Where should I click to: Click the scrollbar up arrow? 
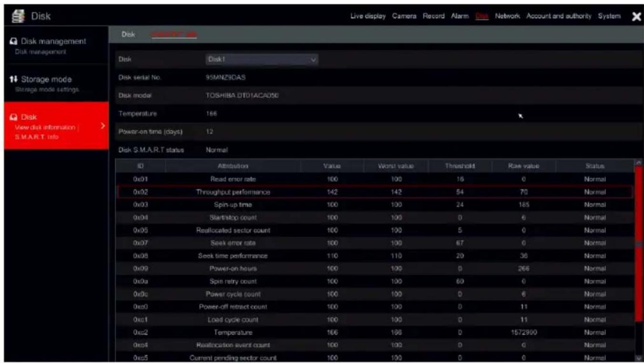(639, 163)
